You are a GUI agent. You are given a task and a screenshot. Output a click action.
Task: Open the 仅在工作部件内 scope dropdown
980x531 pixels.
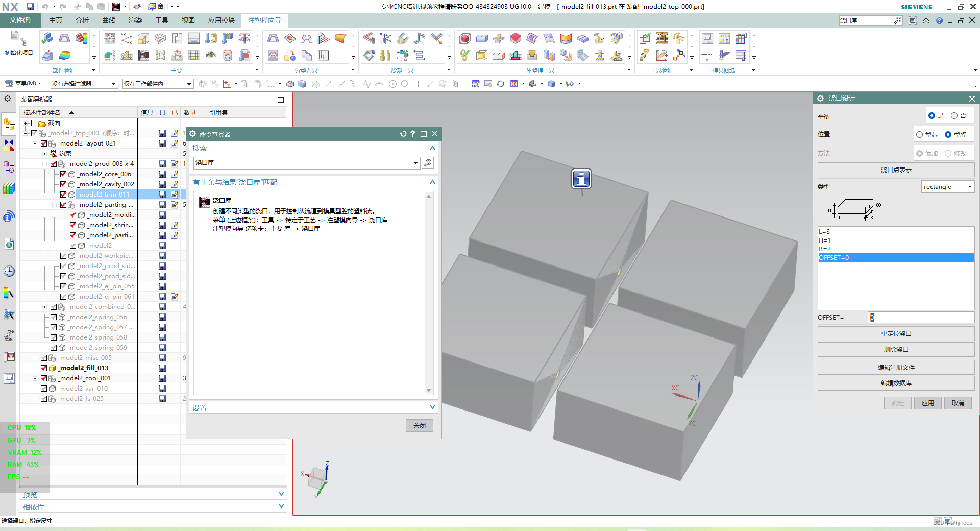(x=158, y=84)
